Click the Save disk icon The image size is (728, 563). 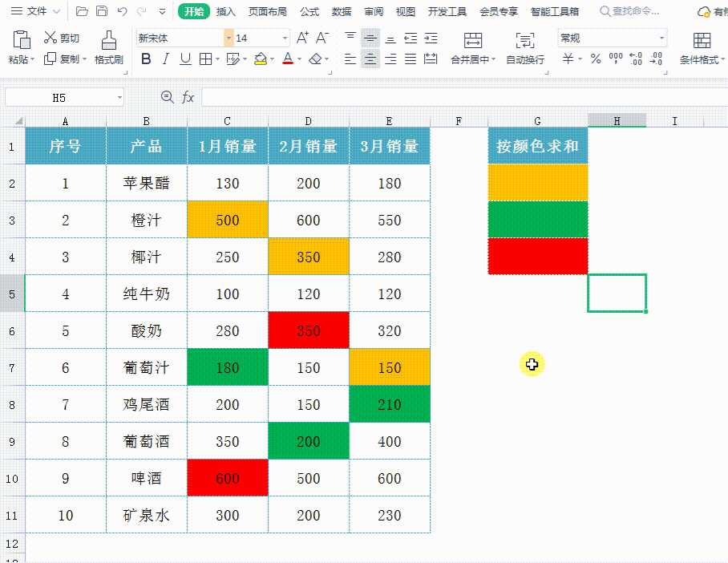coord(102,11)
